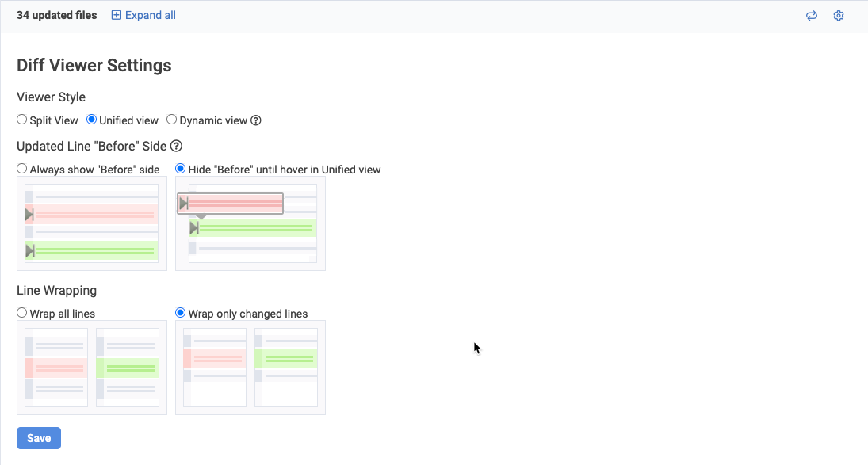Click the Wrap all lines preview thumbnail
Image resolution: width=868 pixels, height=465 pixels.
pyautogui.click(x=92, y=368)
